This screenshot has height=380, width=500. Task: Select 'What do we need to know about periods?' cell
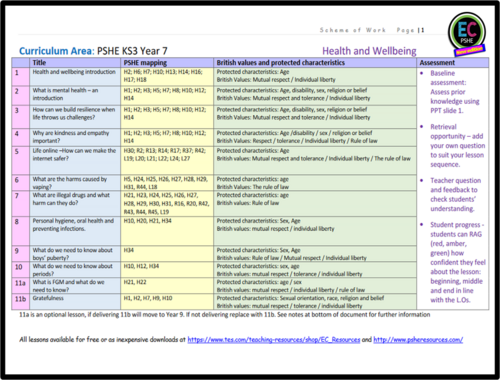pos(75,270)
